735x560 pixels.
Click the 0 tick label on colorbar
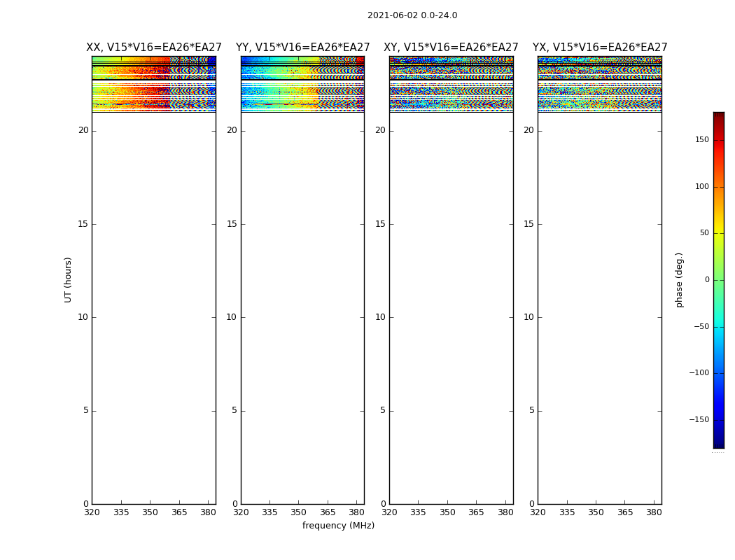coord(706,280)
